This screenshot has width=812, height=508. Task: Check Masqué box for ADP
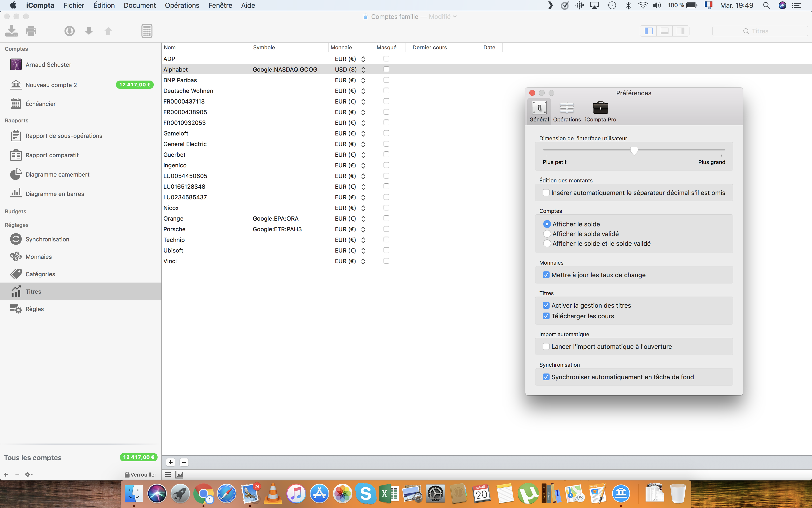pos(386,59)
